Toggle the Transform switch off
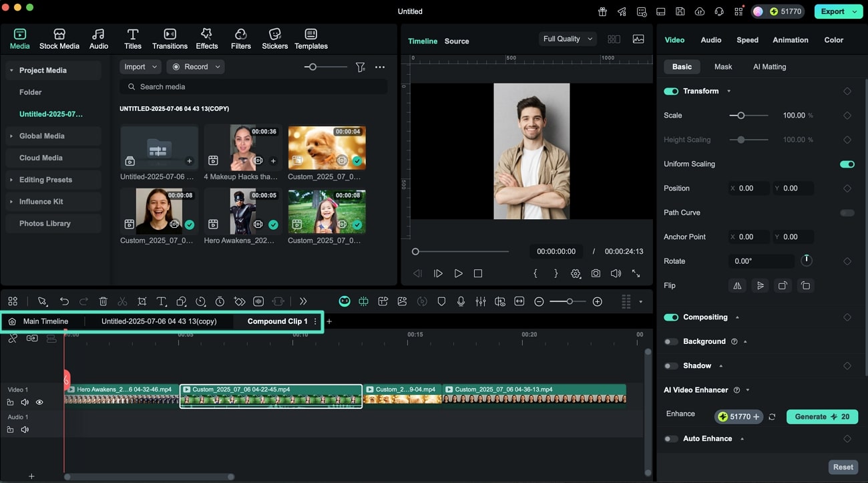This screenshot has width=868, height=483. [671, 91]
